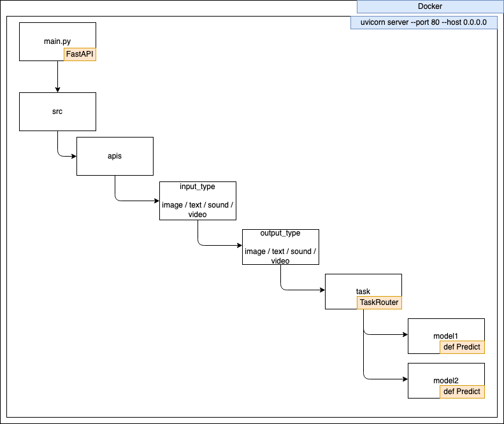Select the orange TaskRouter tag

click(379, 303)
